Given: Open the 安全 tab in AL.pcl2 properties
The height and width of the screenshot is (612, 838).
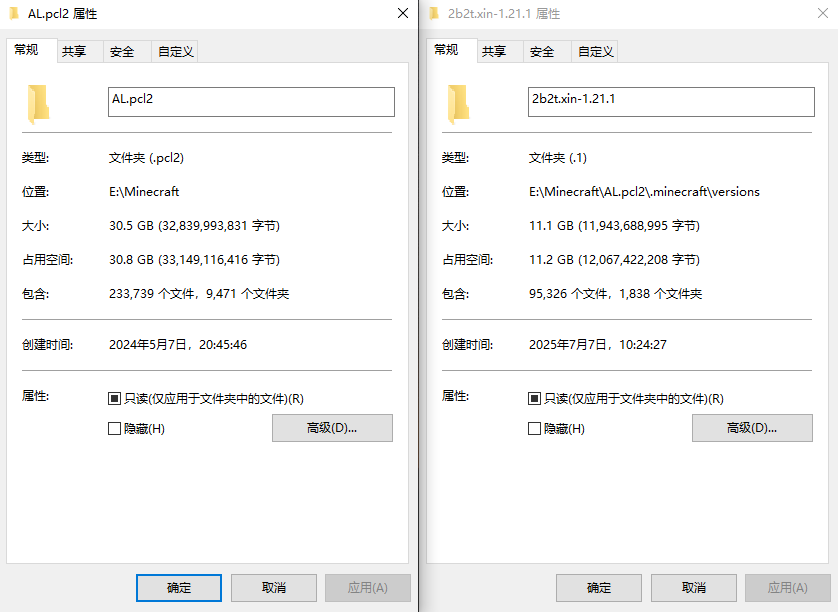Looking at the screenshot, I should [x=122, y=52].
